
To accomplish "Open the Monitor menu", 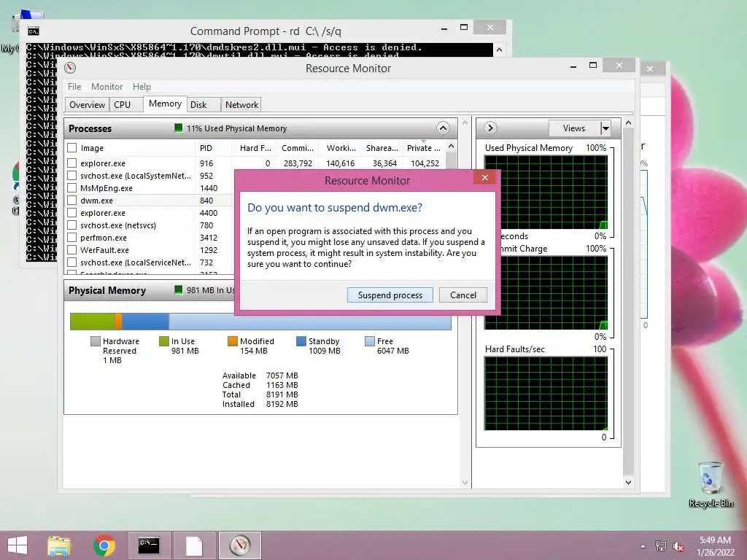I will click(x=107, y=87).
